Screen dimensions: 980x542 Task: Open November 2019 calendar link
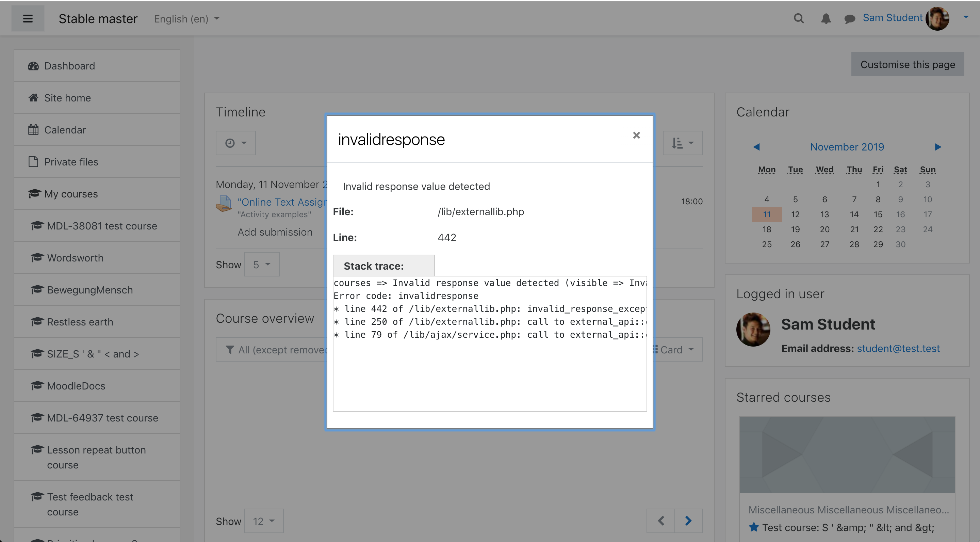pos(847,146)
